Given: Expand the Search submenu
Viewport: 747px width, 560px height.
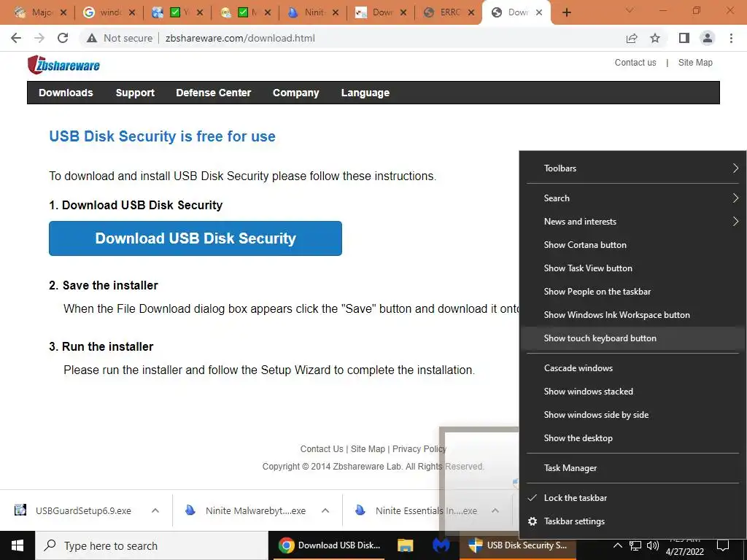Looking at the screenshot, I should [x=632, y=198].
